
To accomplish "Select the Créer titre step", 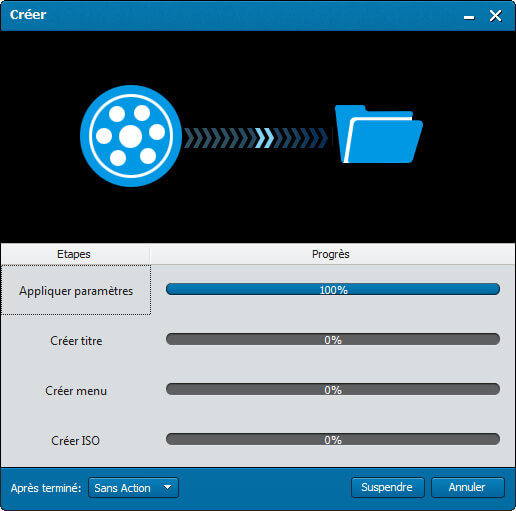I will point(76,341).
